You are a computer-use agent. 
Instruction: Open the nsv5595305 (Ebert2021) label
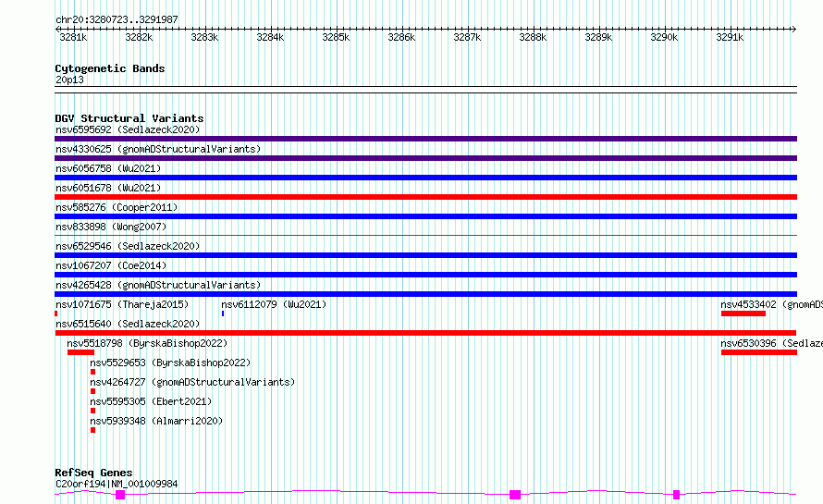coord(151,401)
